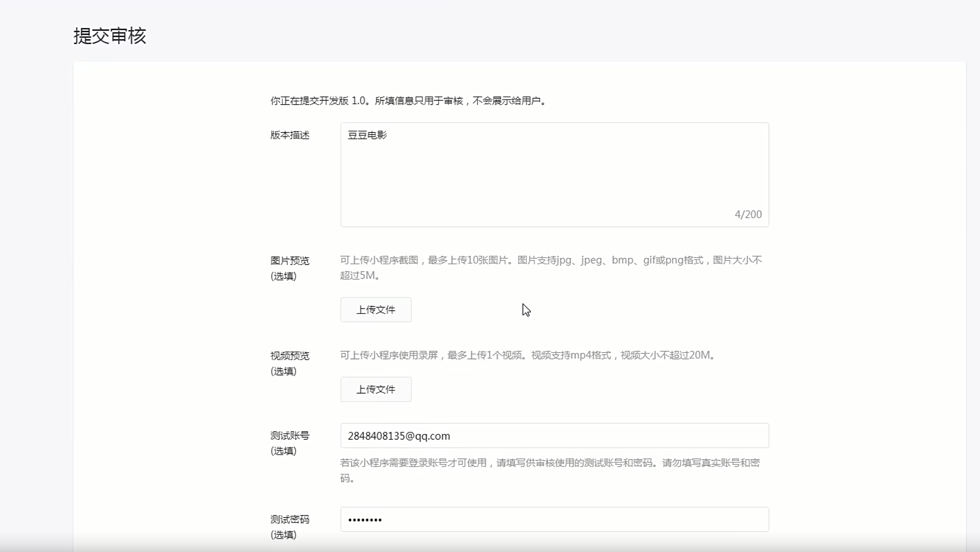Click the 4/200 character counter
The image size is (980, 552).
(747, 215)
